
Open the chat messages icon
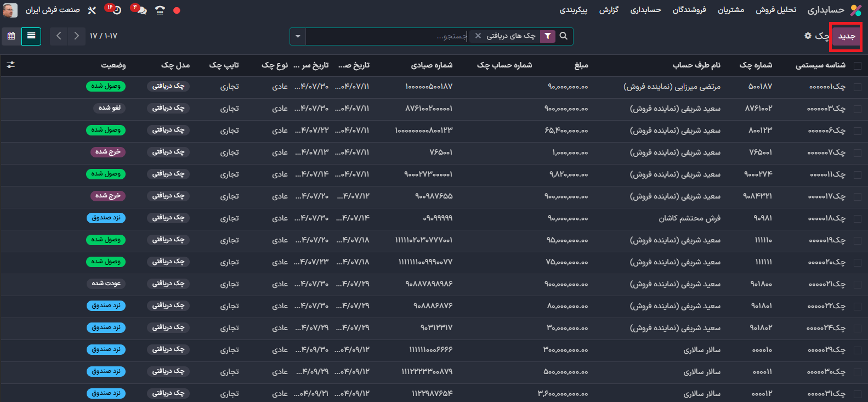click(x=141, y=10)
